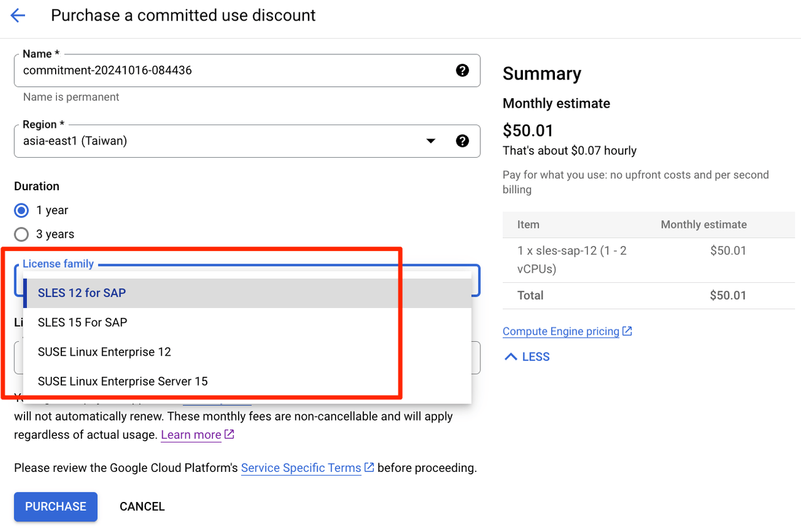Click the help icon beside Name field
Screen dimensions: 801x532
click(x=462, y=70)
